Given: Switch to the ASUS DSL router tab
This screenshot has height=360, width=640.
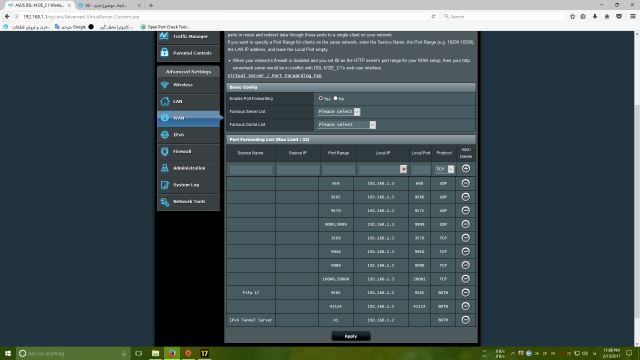Looking at the screenshot, I should click(40, 5).
